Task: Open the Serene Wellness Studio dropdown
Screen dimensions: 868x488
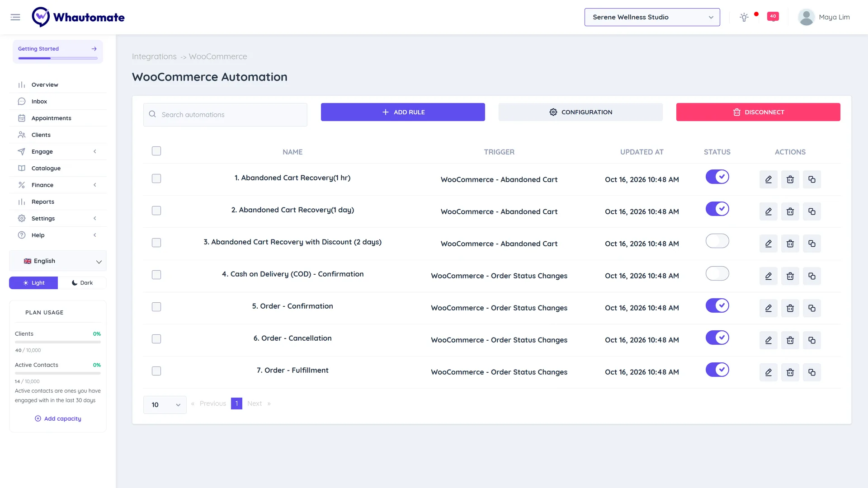Action: coord(652,17)
